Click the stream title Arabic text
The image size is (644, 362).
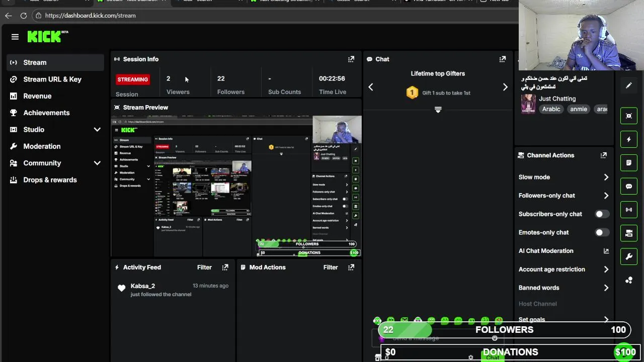coord(554,82)
